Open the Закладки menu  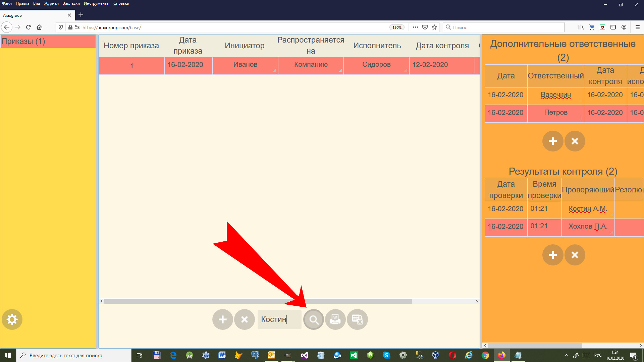[x=71, y=3]
